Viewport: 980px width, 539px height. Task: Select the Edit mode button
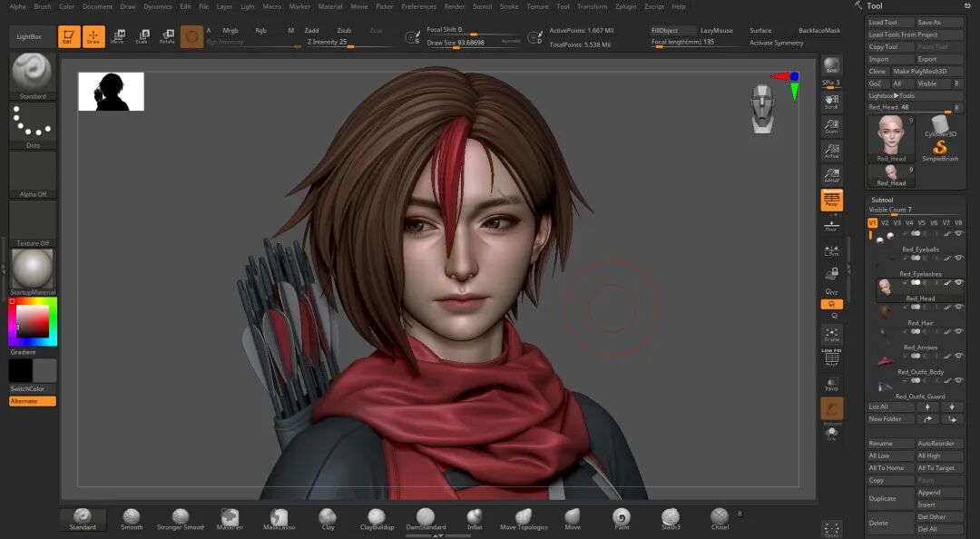pyautogui.click(x=69, y=36)
